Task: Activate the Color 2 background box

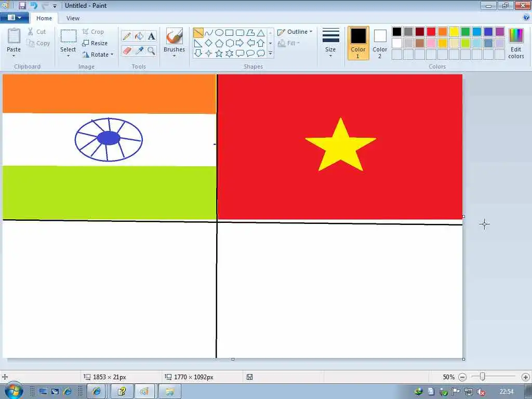Action: point(380,43)
